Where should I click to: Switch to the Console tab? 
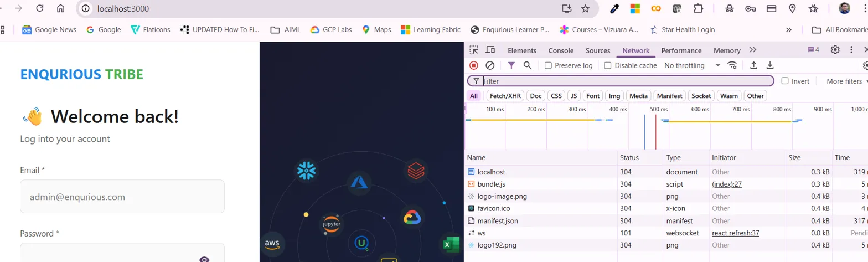pyautogui.click(x=561, y=50)
